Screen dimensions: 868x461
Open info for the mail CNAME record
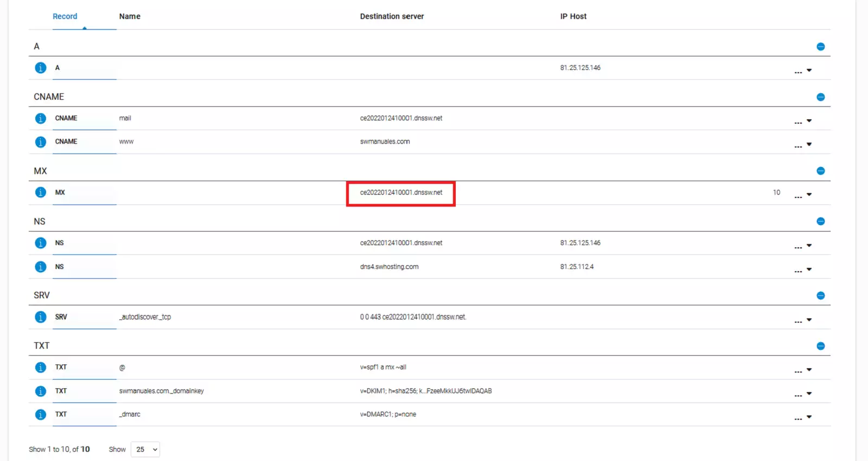point(41,118)
